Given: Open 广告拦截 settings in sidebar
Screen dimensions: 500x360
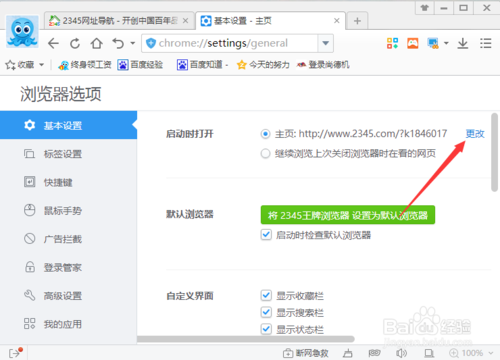Looking at the screenshot, I should pos(68,239).
